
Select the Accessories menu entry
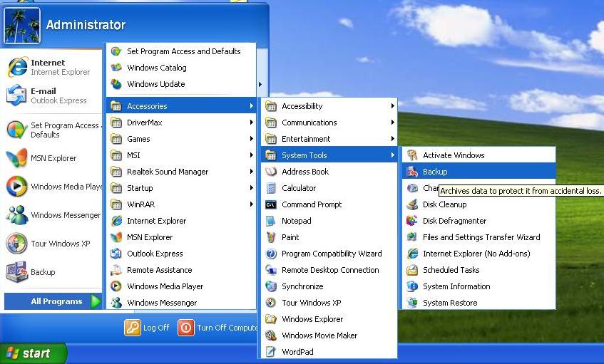pyautogui.click(x=181, y=106)
